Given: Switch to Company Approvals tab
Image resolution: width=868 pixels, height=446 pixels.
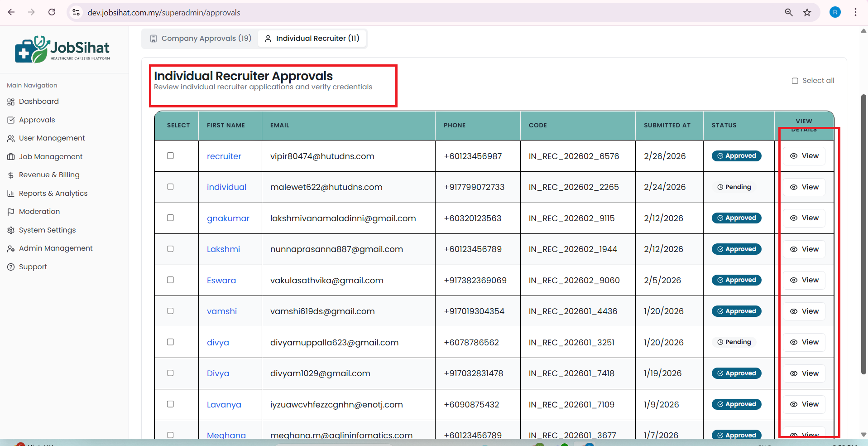Looking at the screenshot, I should [201, 39].
